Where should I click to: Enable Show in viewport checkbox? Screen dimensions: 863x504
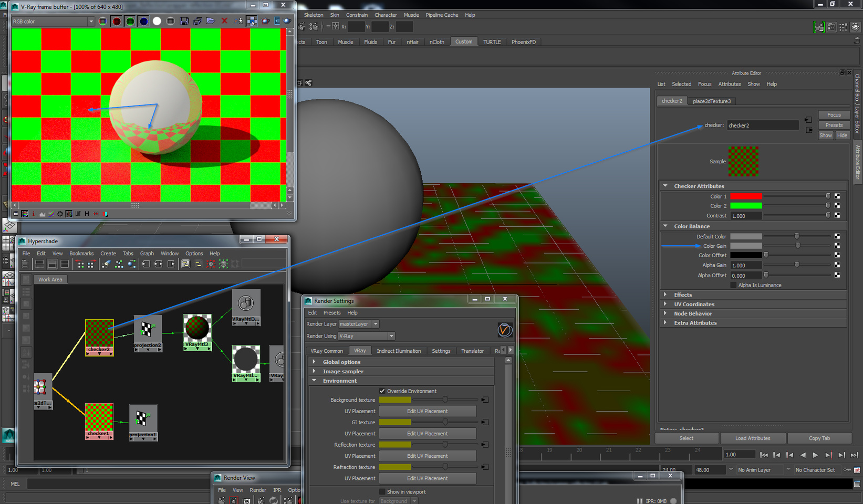point(382,492)
